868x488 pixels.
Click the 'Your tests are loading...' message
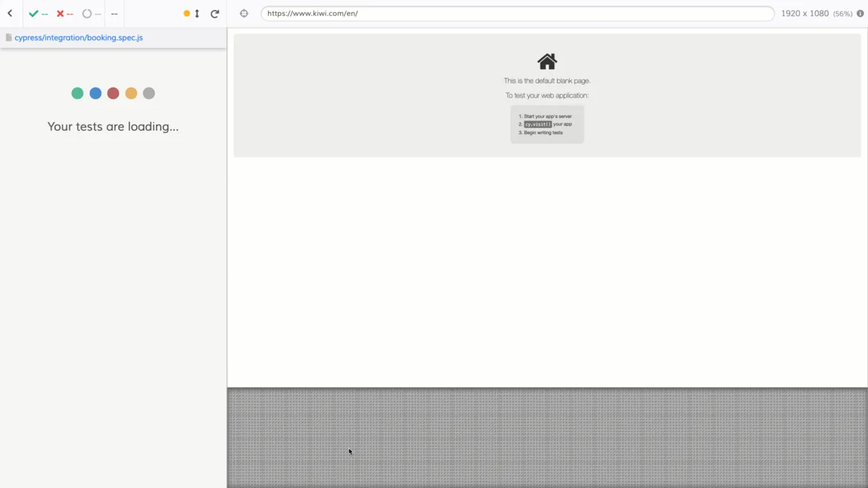(113, 127)
